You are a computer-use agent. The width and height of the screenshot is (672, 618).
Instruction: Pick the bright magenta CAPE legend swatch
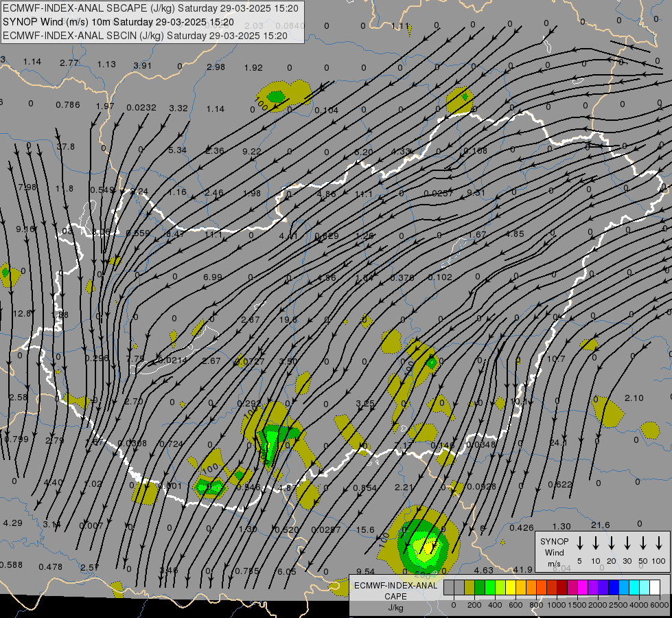pos(583,587)
